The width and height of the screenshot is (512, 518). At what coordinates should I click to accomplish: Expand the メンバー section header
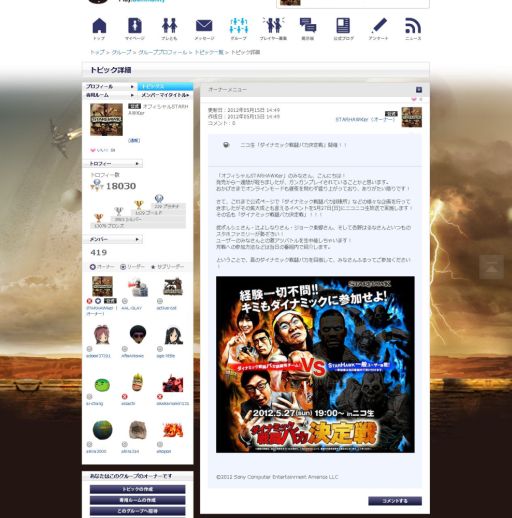click(x=113, y=239)
